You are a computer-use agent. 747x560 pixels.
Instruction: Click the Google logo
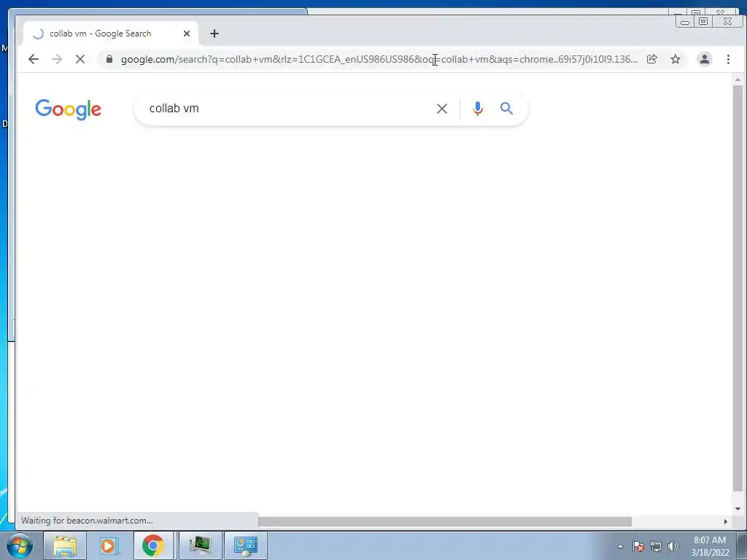click(68, 109)
